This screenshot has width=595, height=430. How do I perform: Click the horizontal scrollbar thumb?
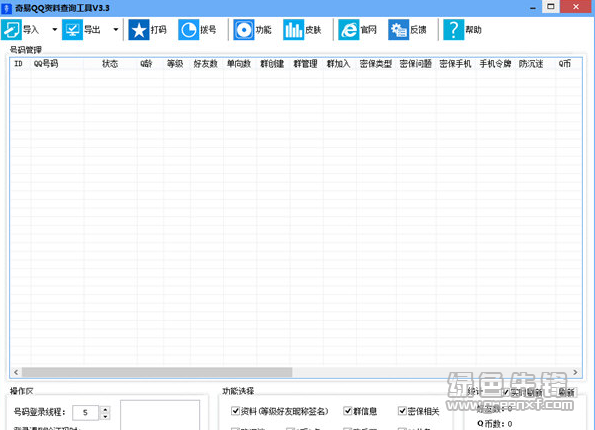157,372
